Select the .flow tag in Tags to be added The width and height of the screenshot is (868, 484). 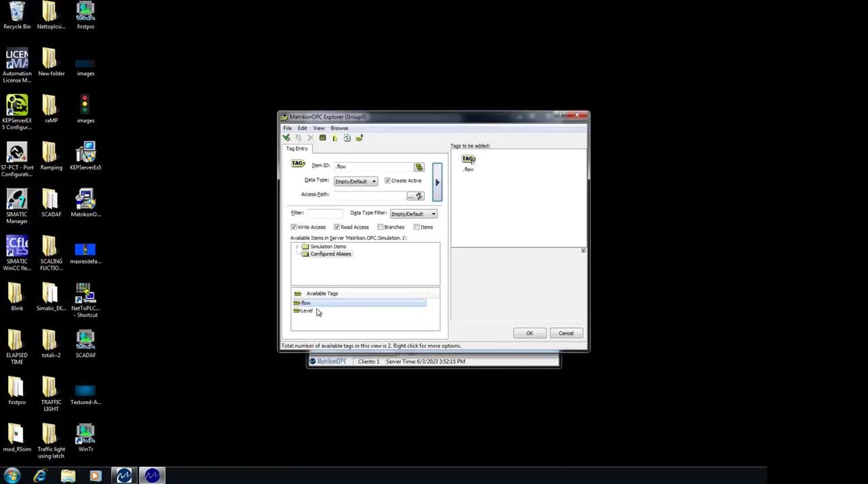point(469,163)
